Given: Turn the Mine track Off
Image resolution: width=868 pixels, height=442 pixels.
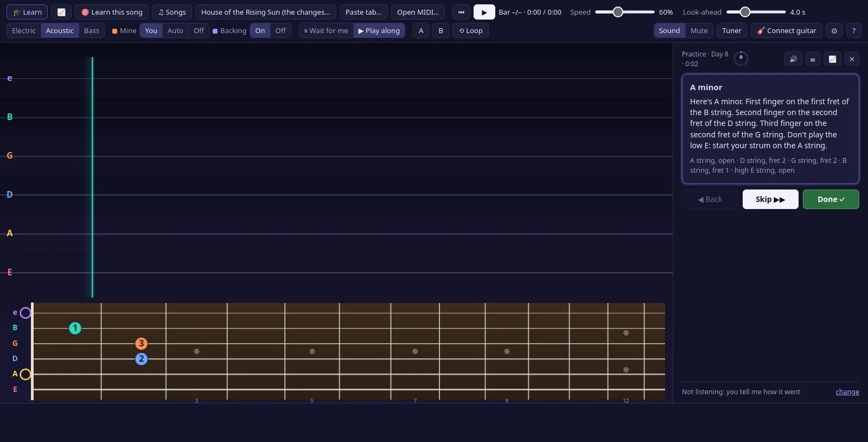Looking at the screenshot, I should click(x=199, y=31).
